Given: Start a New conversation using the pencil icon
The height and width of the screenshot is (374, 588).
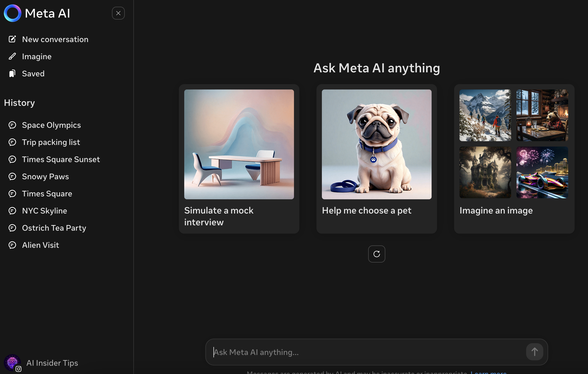Looking at the screenshot, I should tap(12, 39).
